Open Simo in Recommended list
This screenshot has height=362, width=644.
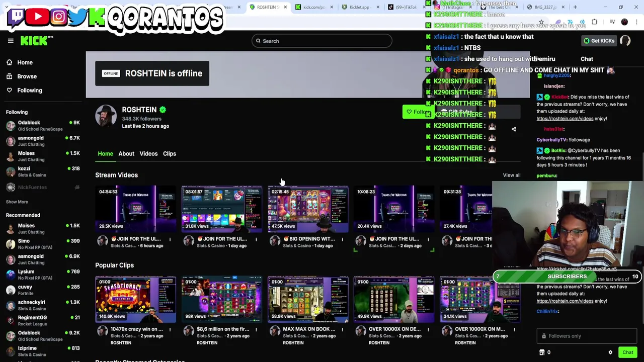pyautogui.click(x=43, y=244)
